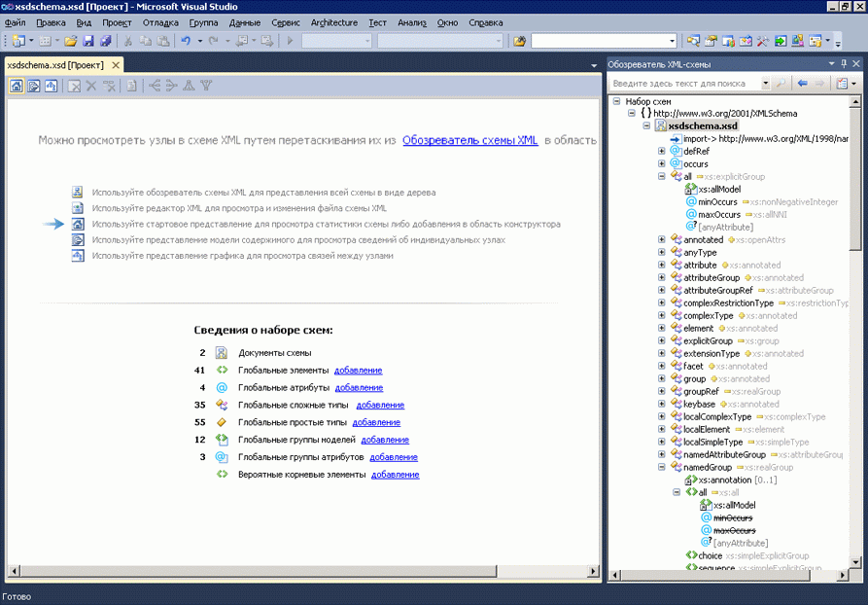Open the XML Schema Explorer display options dropdown
Image resolution: width=868 pixels, height=605 pixels.
(x=854, y=84)
